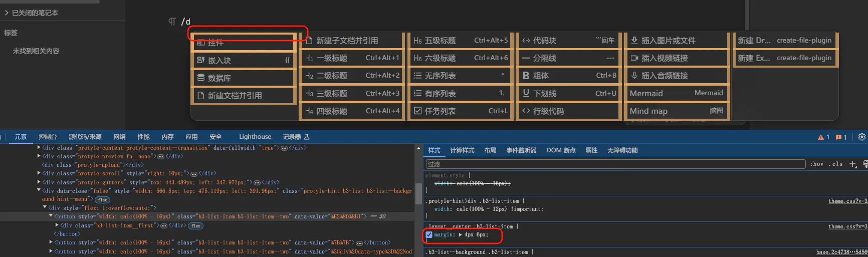
Task: Choose the 数据库 database entry
Action: tap(243, 78)
